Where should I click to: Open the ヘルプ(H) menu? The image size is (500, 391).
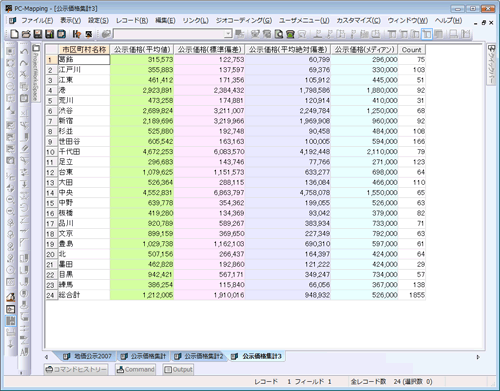[448, 21]
